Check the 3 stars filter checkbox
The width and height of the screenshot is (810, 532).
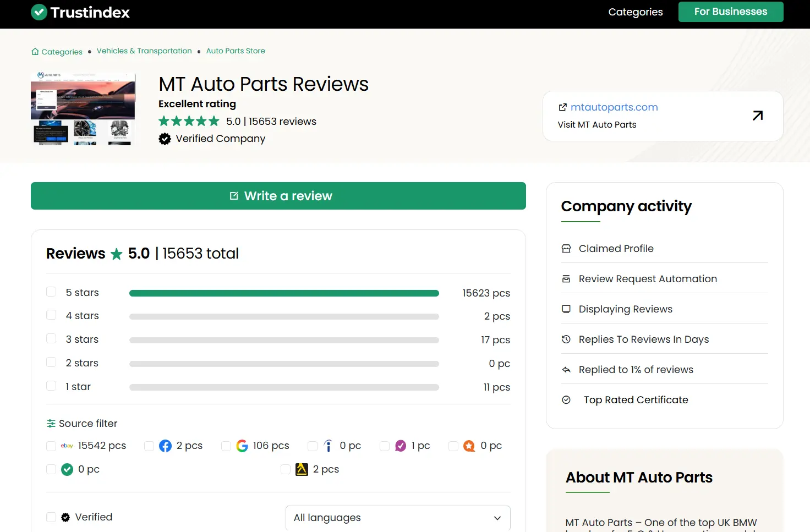point(51,338)
